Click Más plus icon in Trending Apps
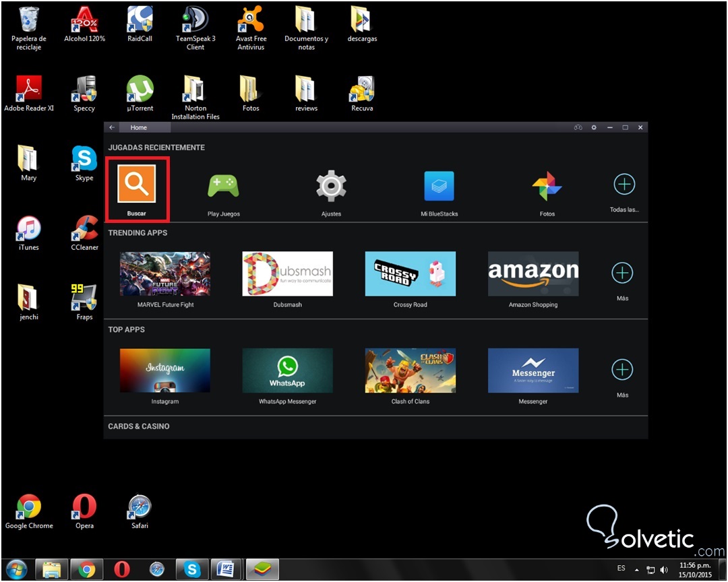This screenshot has height=582, width=728. [x=623, y=273]
